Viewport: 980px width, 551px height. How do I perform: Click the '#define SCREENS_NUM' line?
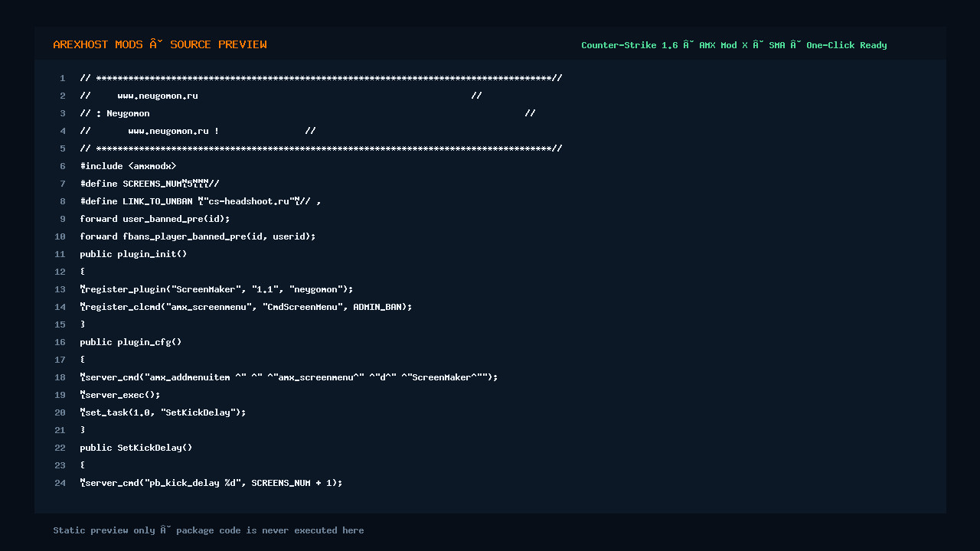(x=150, y=184)
